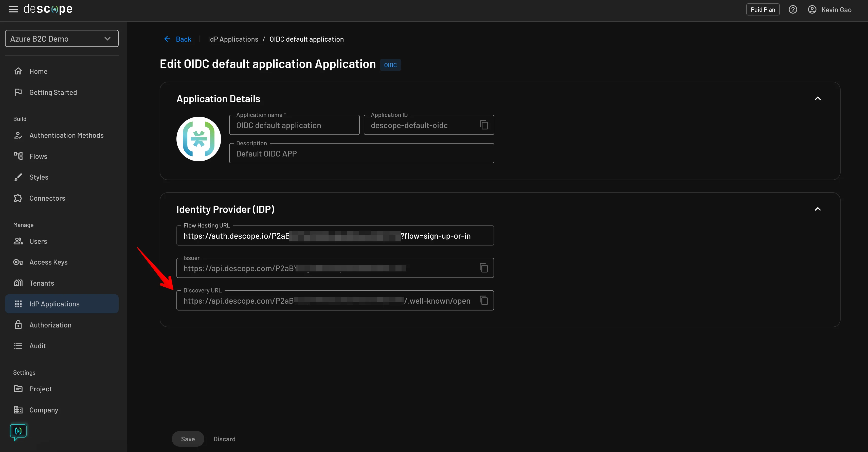The image size is (868, 452).
Task: Copy the Discovery URL
Action: tap(484, 300)
